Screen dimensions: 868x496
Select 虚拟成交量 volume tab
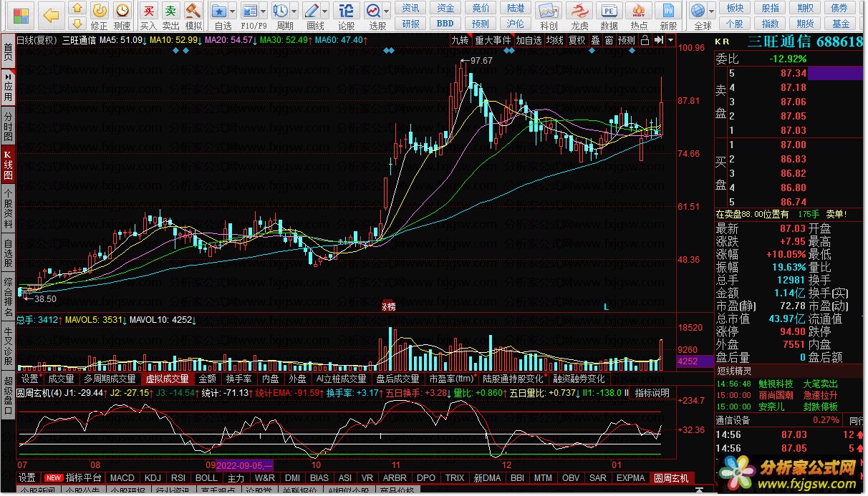click(167, 379)
